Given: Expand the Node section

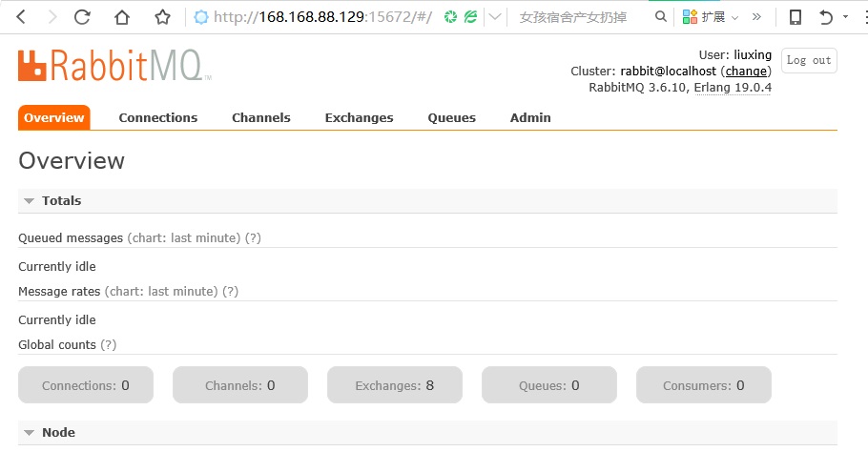Looking at the screenshot, I should pyautogui.click(x=427, y=432).
